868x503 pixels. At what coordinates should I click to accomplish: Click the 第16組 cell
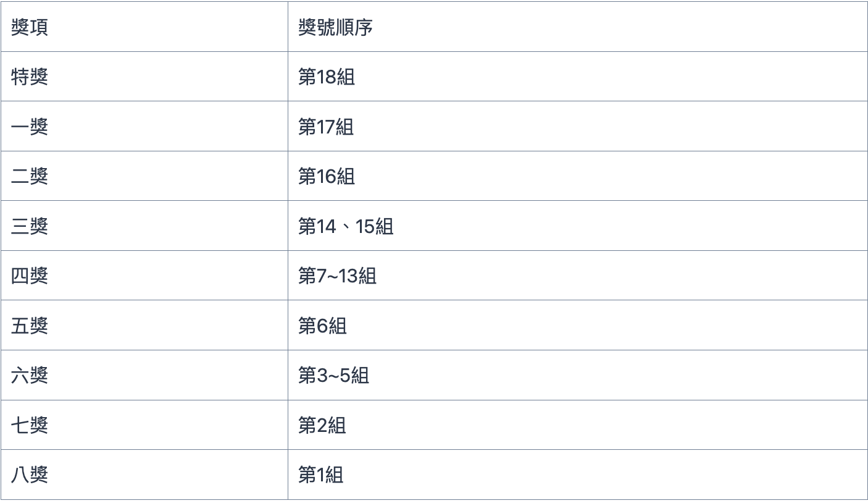pyautogui.click(x=578, y=176)
